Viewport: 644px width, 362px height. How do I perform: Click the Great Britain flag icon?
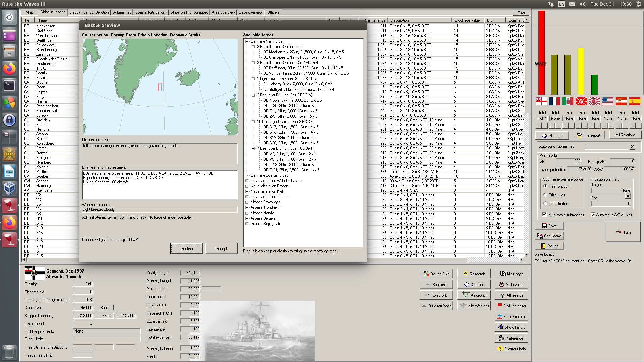(541, 101)
